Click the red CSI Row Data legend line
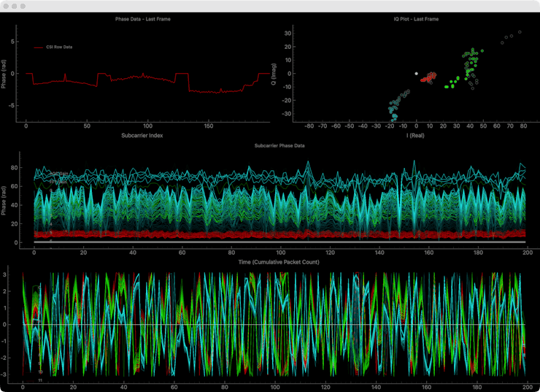The height and width of the screenshot is (392, 540). [x=39, y=47]
